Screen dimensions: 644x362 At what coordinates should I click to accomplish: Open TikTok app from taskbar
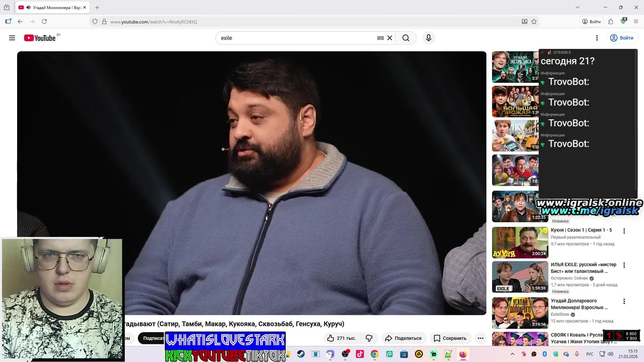click(360, 354)
